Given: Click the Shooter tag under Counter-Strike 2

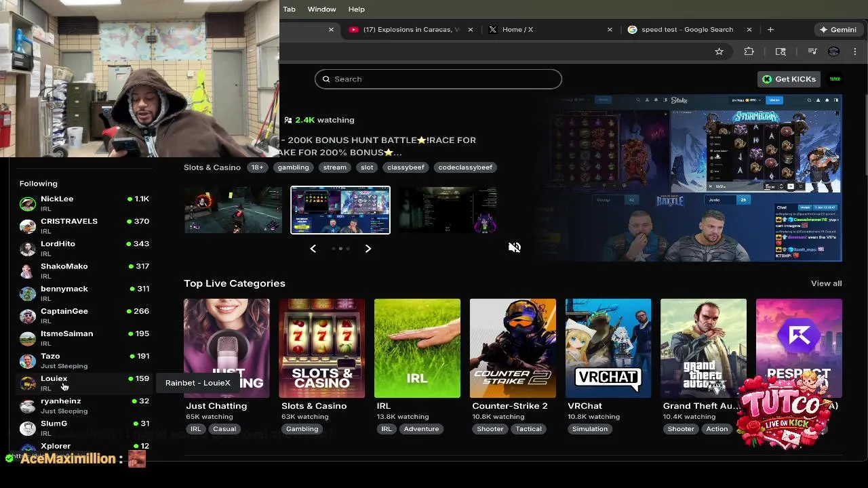Looking at the screenshot, I should [x=490, y=429].
